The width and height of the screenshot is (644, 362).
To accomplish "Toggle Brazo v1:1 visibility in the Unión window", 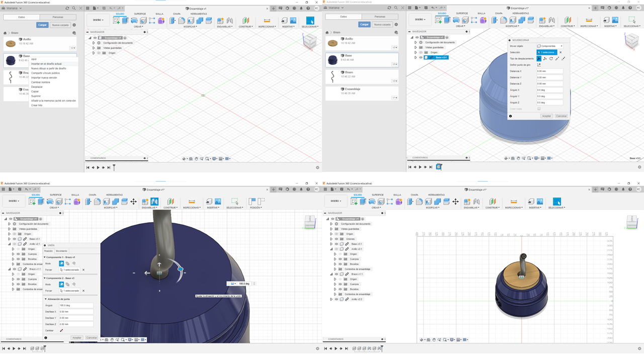I will [15, 269].
